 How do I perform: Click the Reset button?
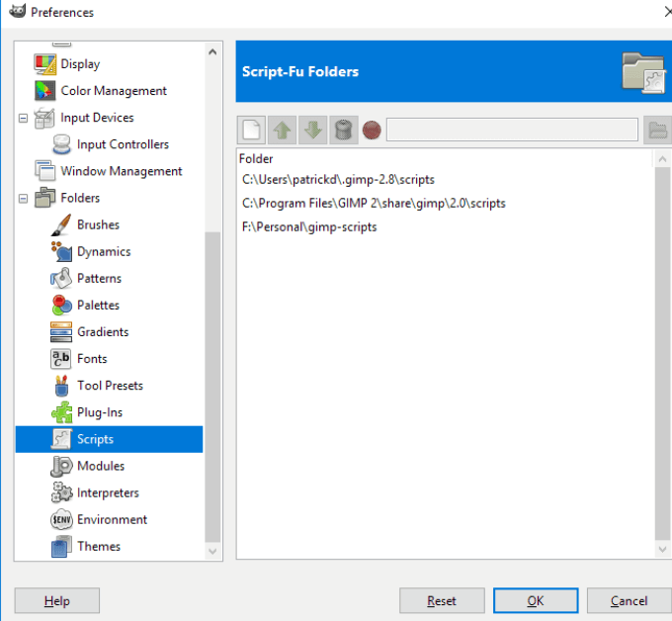[442, 601]
